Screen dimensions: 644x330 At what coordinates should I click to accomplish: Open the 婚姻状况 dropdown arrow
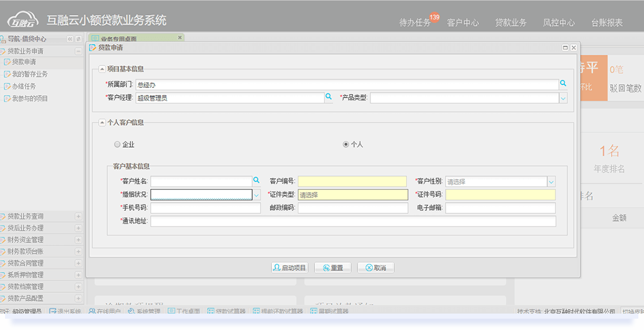click(x=256, y=195)
